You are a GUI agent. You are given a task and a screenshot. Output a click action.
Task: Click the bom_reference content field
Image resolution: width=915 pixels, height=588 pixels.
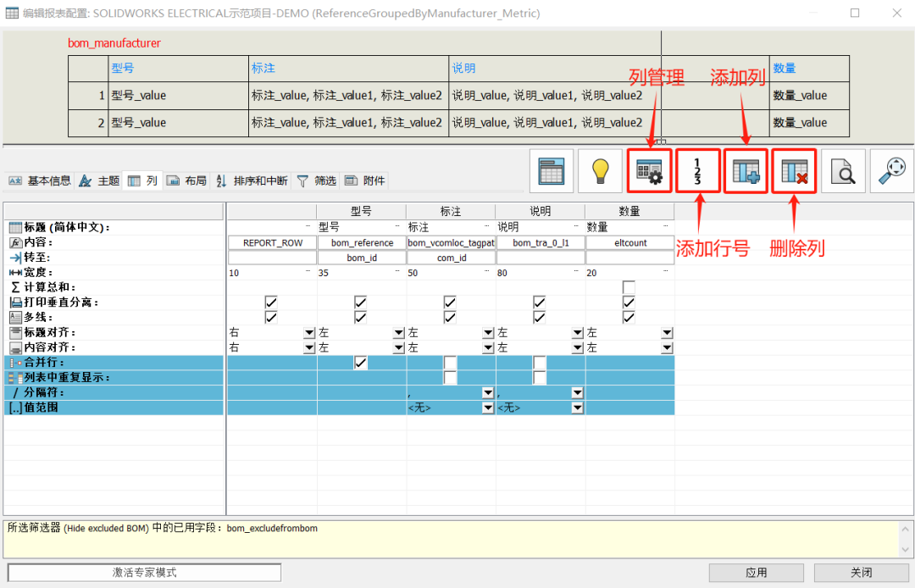[x=362, y=242]
